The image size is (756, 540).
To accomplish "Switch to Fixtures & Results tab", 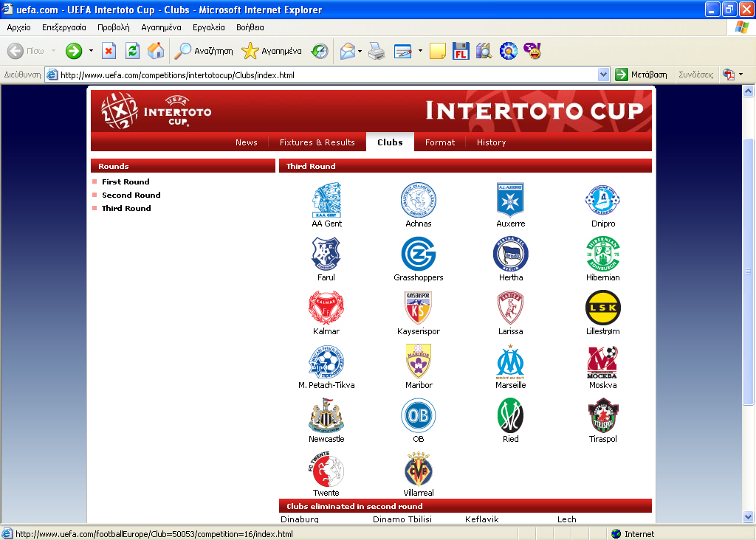I will click(x=317, y=142).
